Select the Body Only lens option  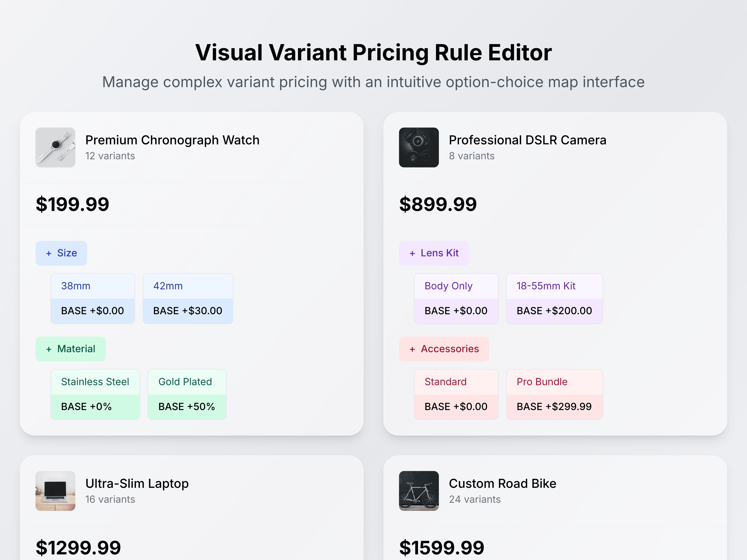point(456,286)
